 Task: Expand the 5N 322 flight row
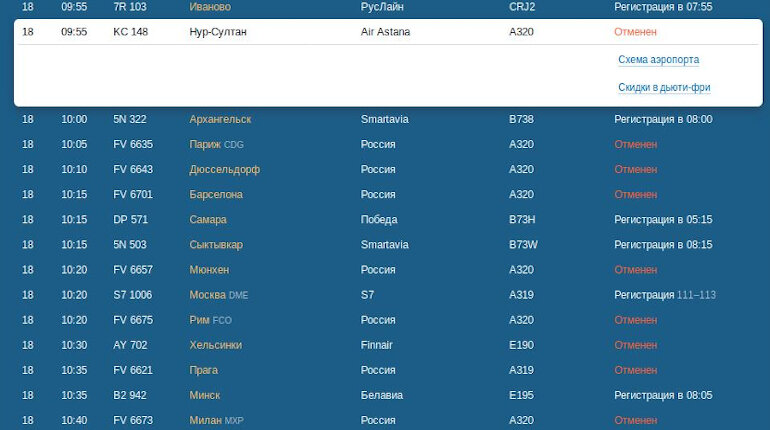pyautogui.click(x=388, y=119)
